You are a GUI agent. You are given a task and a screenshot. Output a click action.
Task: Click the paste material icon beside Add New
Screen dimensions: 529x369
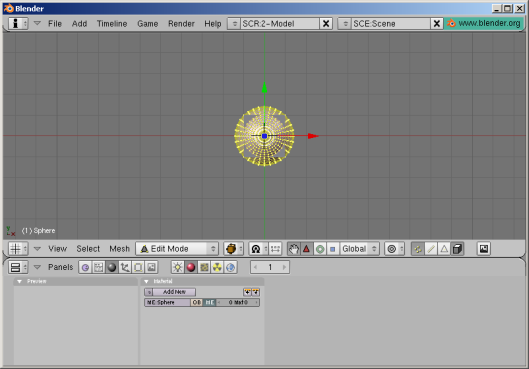point(256,292)
